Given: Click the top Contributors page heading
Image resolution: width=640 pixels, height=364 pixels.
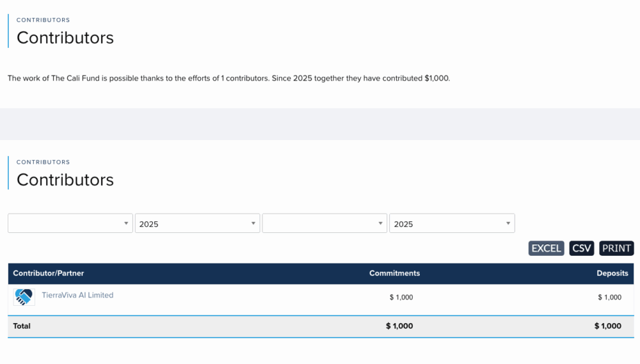Looking at the screenshot, I should [65, 38].
